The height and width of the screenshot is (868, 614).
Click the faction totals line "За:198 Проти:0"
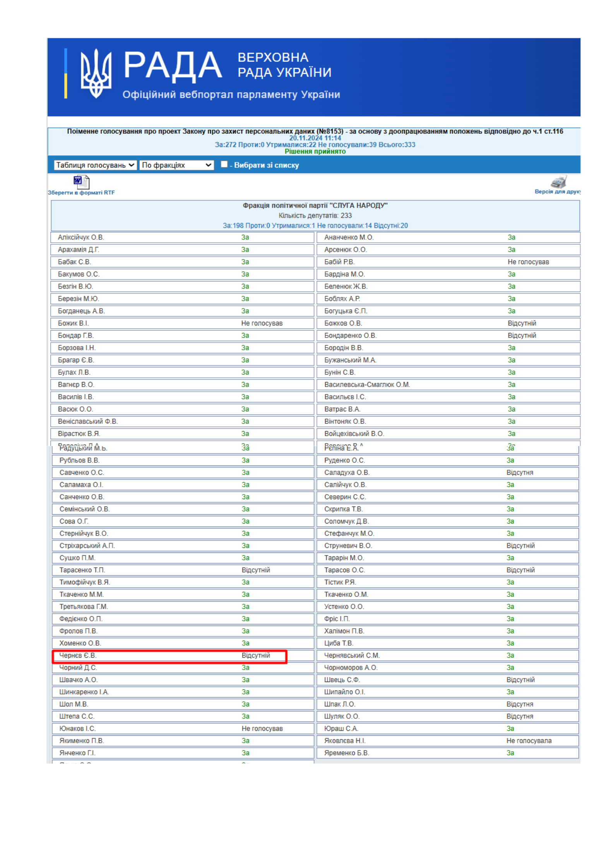click(315, 225)
